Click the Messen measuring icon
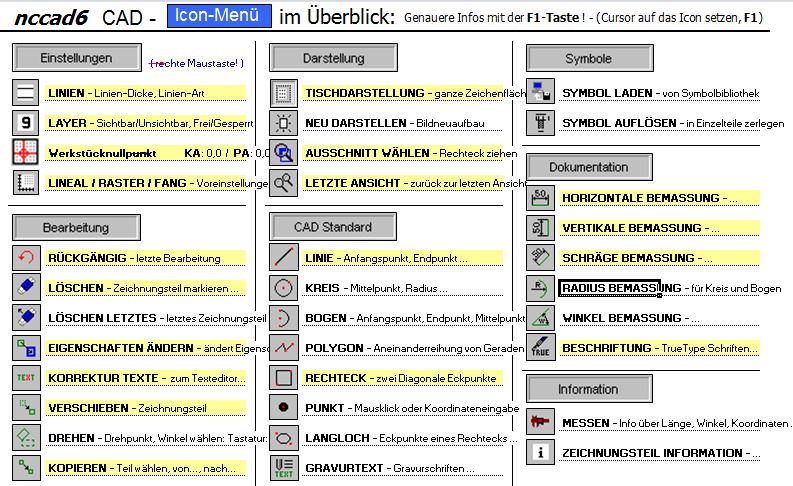 [541, 423]
